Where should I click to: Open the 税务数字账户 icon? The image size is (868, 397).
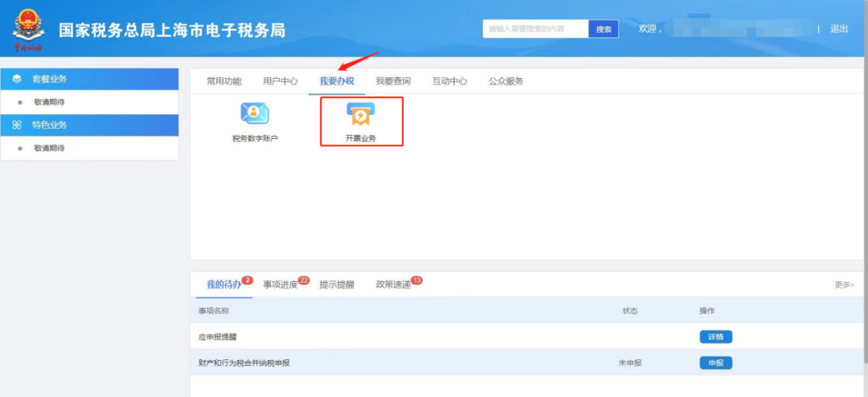pyautogui.click(x=255, y=113)
